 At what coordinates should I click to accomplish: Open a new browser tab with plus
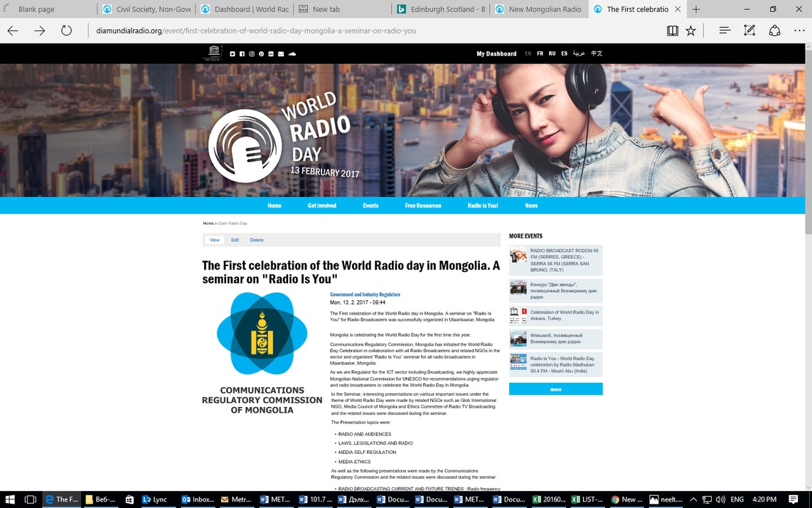click(x=696, y=9)
